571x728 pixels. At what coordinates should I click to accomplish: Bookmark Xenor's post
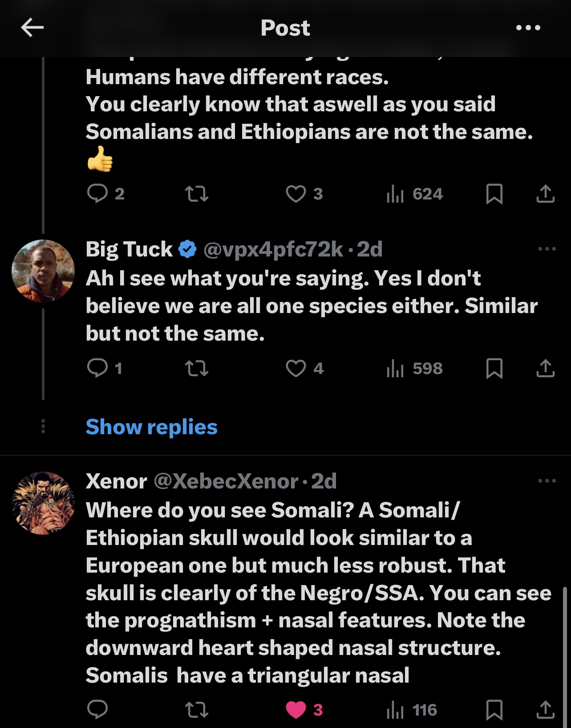pyautogui.click(x=494, y=710)
